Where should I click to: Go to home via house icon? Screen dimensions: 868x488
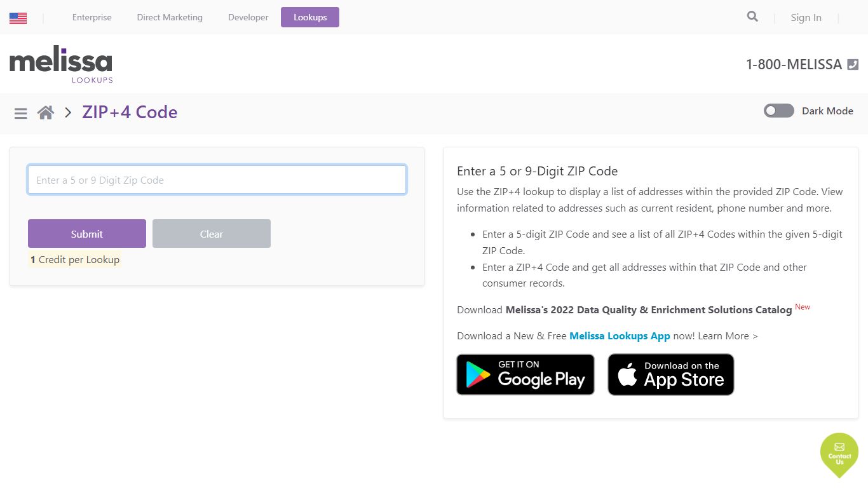(x=46, y=112)
